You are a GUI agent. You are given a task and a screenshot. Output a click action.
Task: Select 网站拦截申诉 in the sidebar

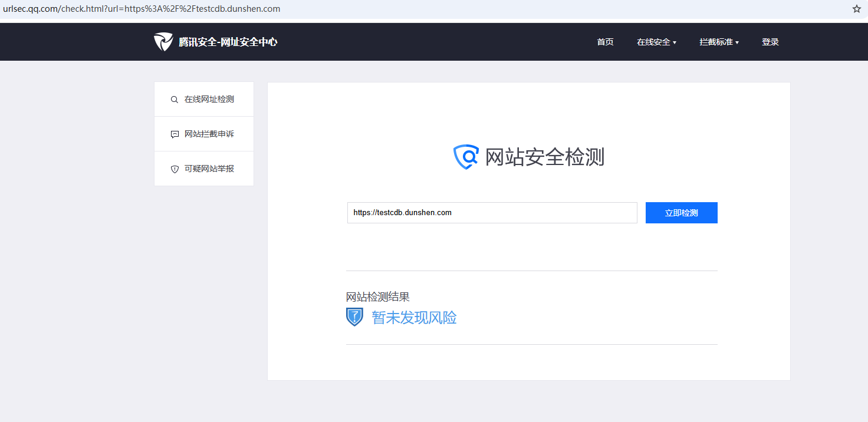click(204, 134)
